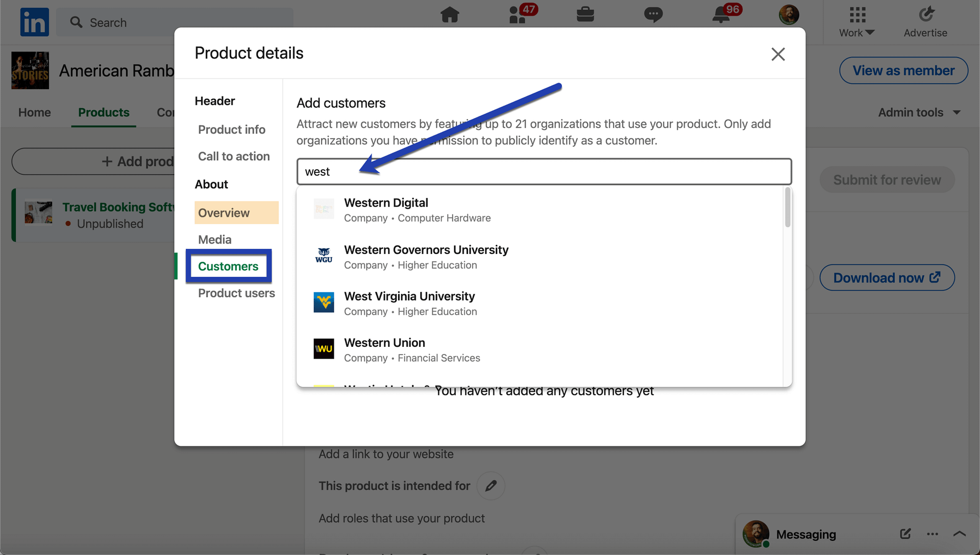Select West Virginia University from suggestions
Viewport: 980px width, 555px height.
click(x=540, y=303)
